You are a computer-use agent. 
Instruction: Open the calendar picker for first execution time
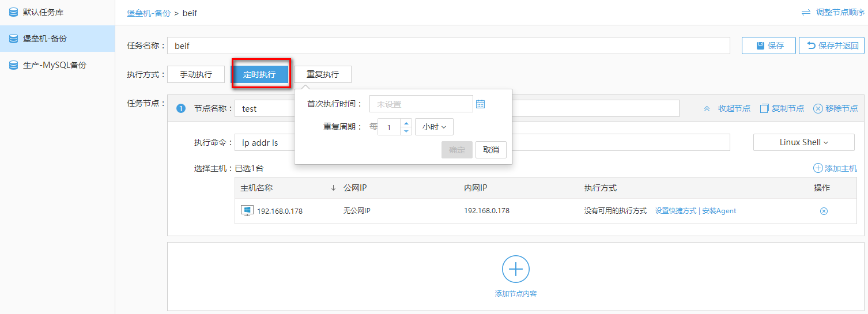coord(481,104)
